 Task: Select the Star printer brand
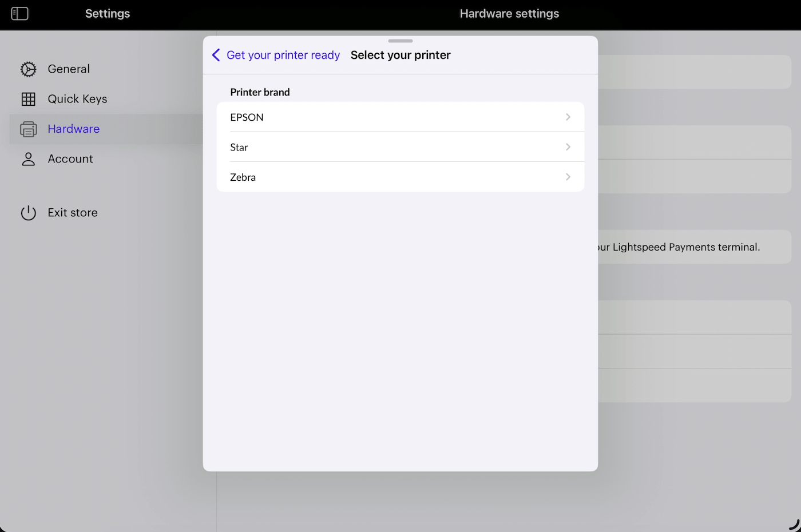click(400, 147)
